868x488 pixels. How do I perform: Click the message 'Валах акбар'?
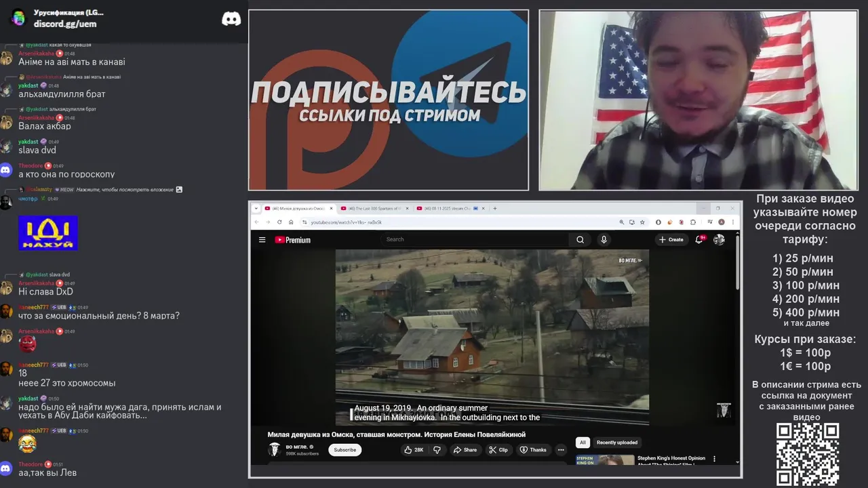45,126
